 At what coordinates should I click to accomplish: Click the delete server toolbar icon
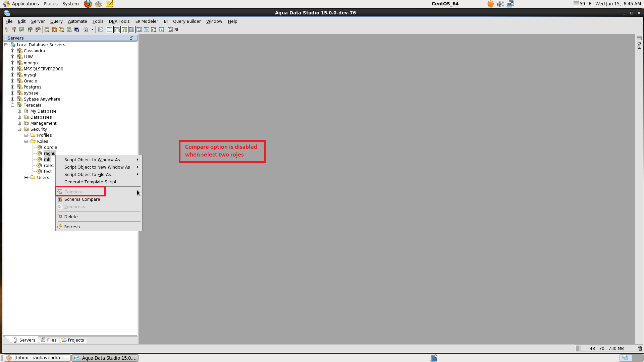coord(14,30)
